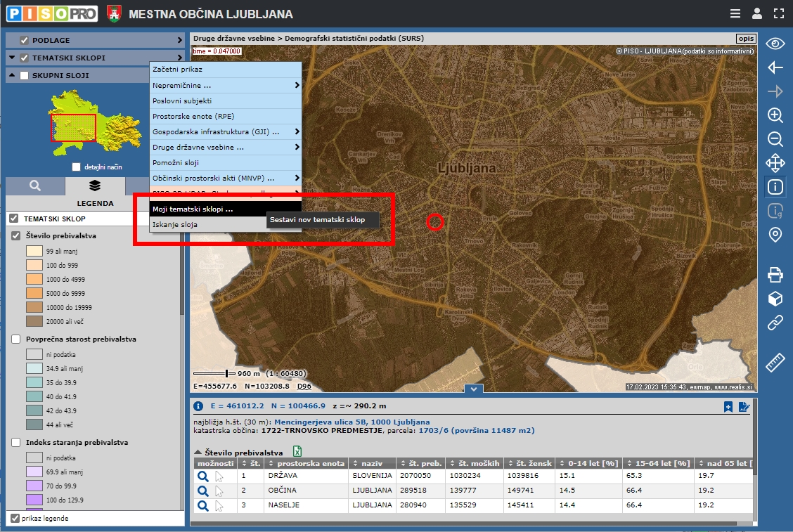Click the opis button
Image resolution: width=793 pixels, height=532 pixels.
(x=746, y=39)
